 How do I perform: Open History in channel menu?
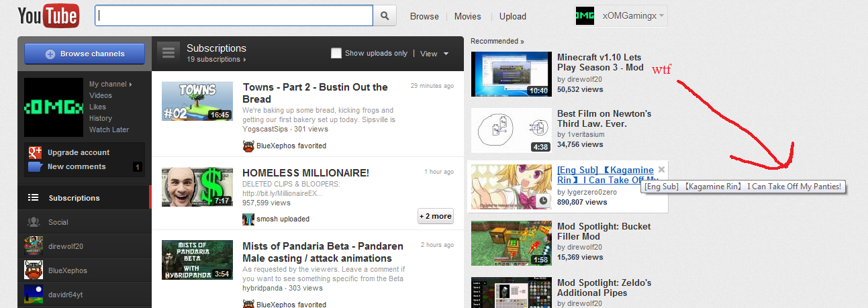pyautogui.click(x=101, y=118)
